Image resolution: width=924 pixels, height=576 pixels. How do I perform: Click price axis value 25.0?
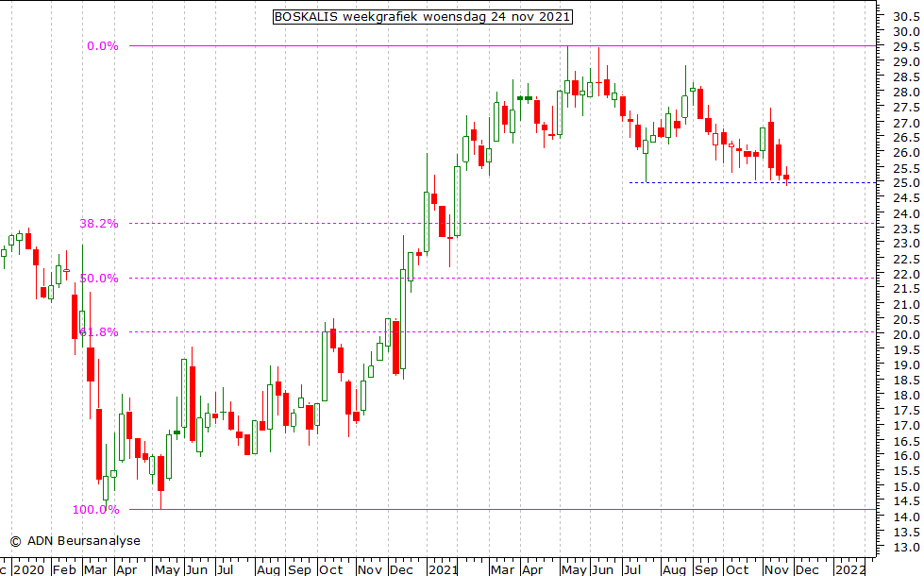coord(906,183)
